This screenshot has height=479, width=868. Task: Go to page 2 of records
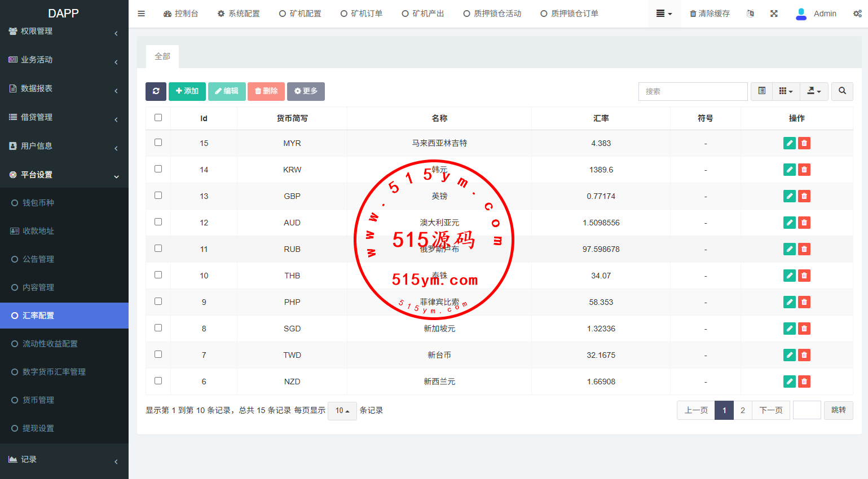click(x=743, y=410)
